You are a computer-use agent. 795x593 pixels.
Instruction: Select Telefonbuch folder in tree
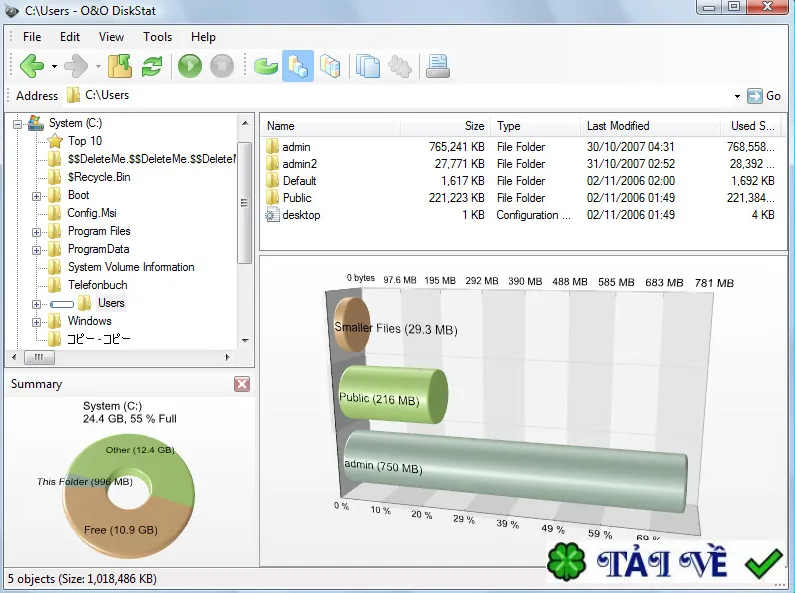coord(97,285)
